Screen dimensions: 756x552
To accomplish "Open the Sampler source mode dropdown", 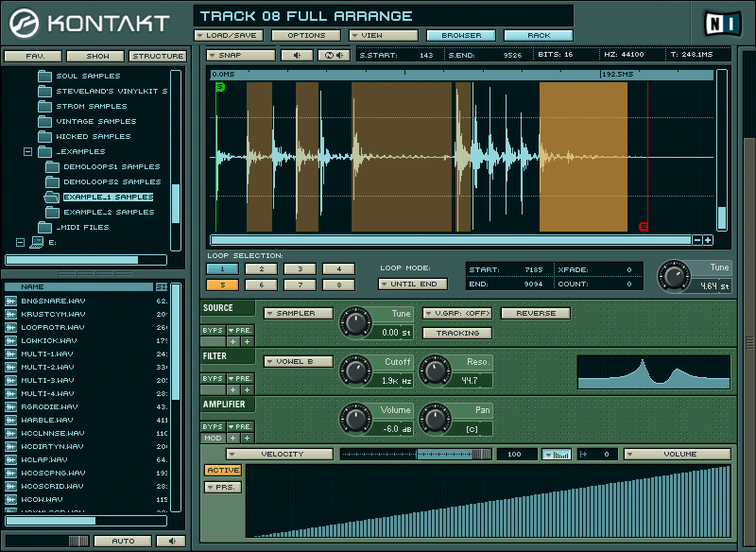I will click(299, 314).
